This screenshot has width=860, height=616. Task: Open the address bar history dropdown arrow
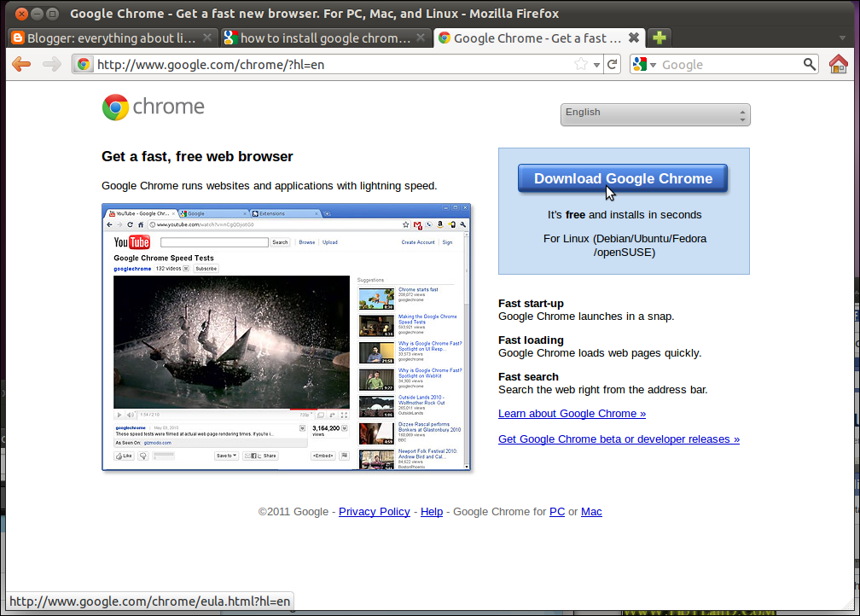click(596, 65)
